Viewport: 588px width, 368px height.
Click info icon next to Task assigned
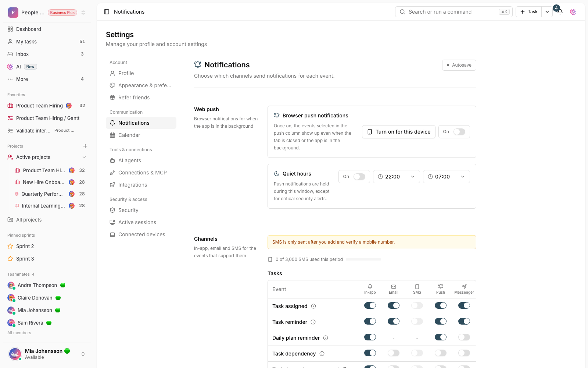pyautogui.click(x=313, y=306)
